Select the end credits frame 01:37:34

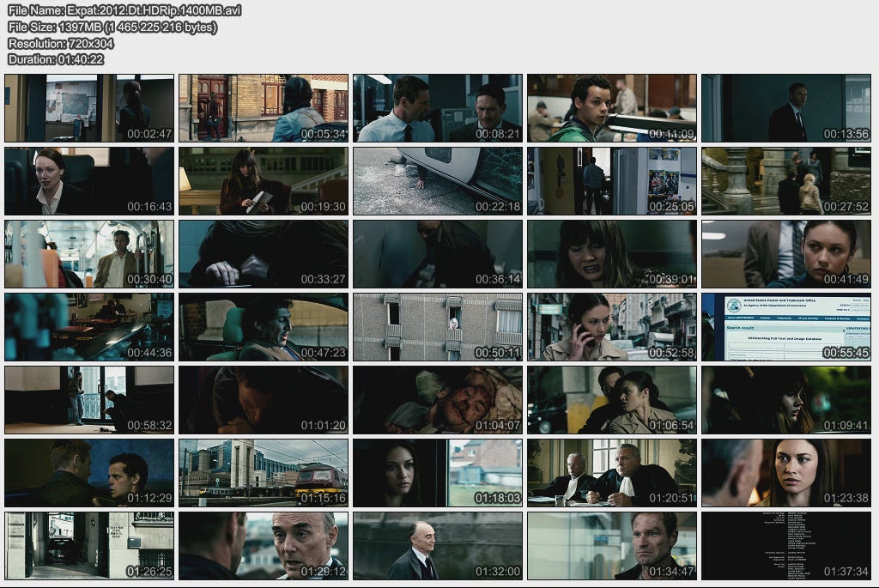coord(786,546)
